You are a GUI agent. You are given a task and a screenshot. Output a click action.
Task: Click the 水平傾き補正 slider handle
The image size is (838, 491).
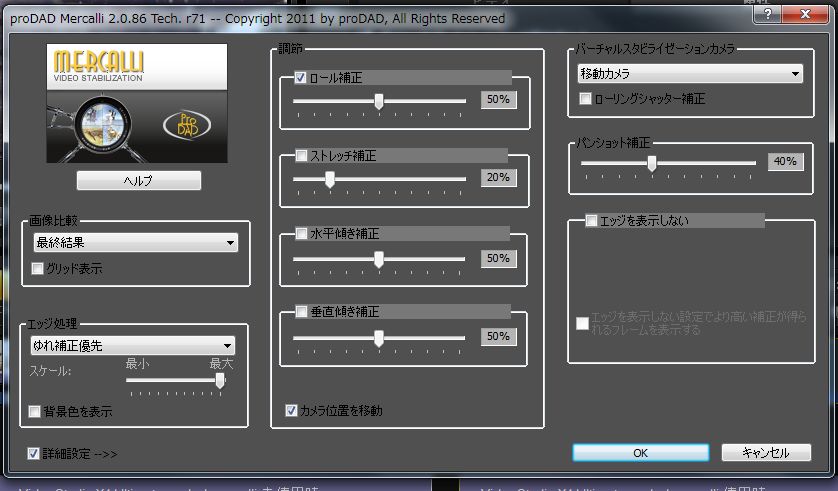[x=379, y=259]
